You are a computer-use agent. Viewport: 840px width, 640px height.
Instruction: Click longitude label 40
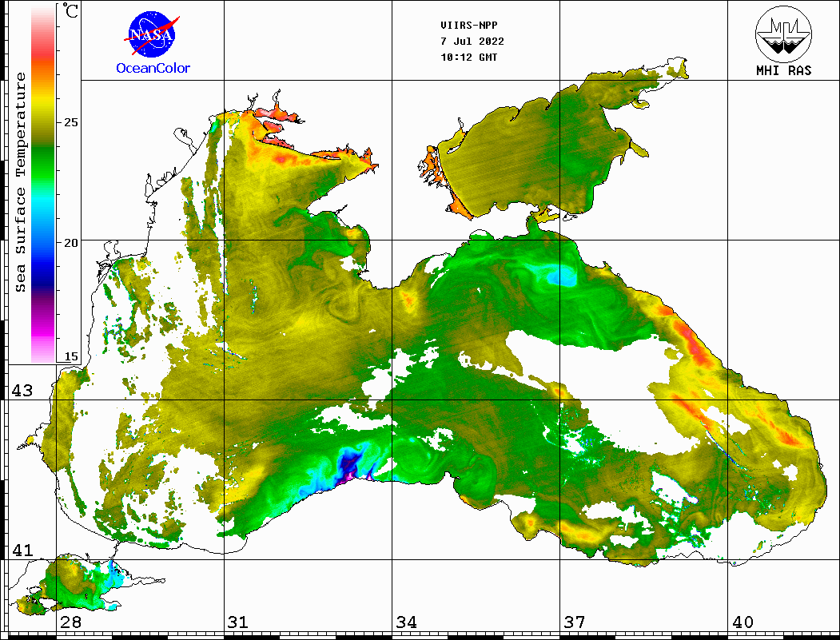click(742, 622)
